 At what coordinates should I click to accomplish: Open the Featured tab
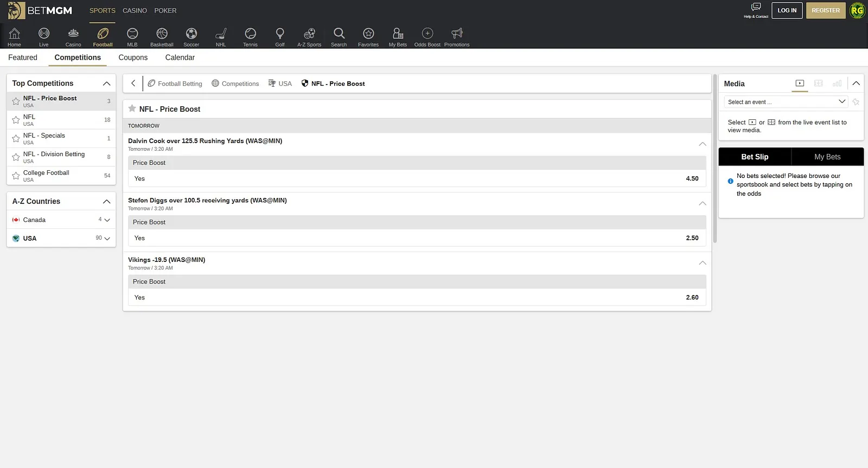23,57
